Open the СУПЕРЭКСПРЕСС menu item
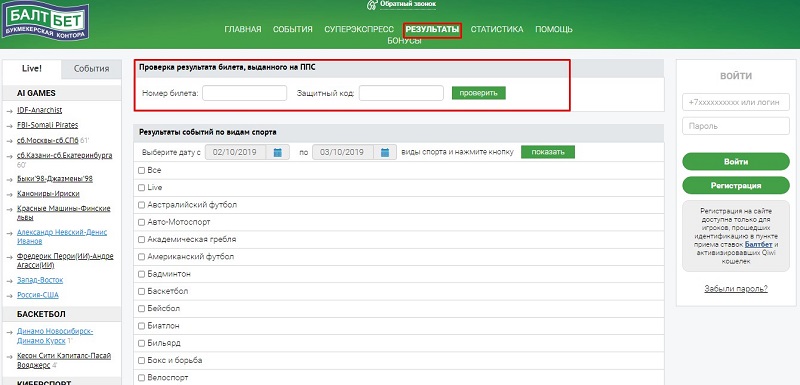 tap(359, 30)
